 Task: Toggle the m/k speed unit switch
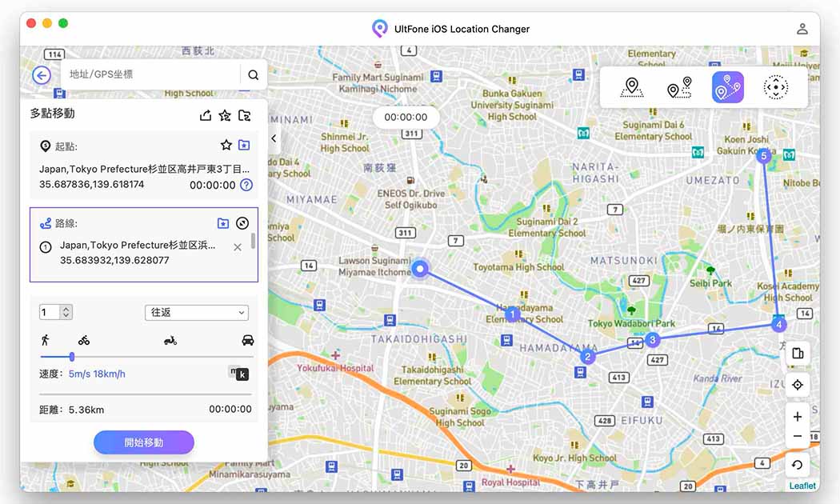click(x=238, y=373)
